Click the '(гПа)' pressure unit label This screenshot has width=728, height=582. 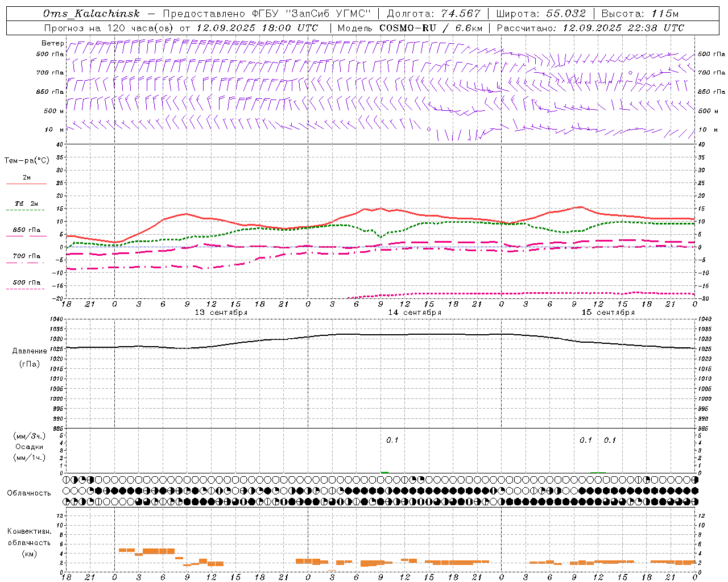pyautogui.click(x=30, y=364)
